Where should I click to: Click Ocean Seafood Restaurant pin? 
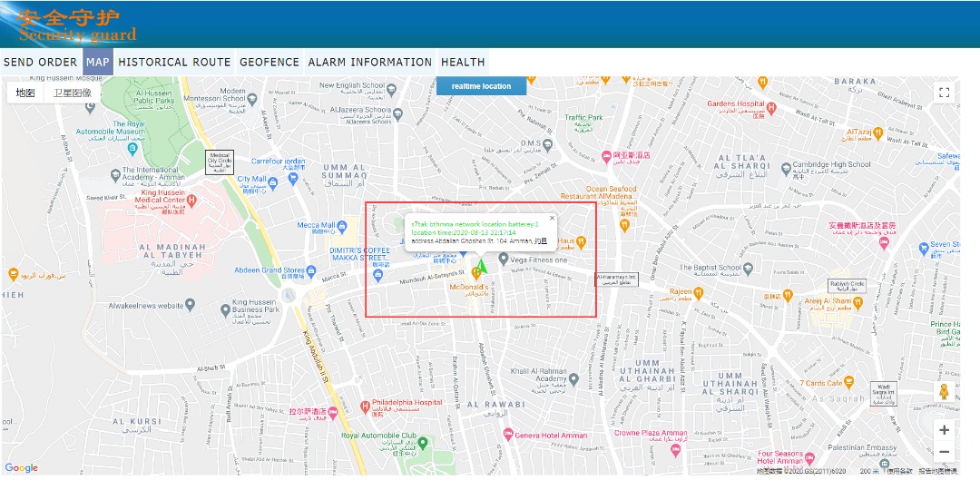pyautogui.click(x=623, y=226)
